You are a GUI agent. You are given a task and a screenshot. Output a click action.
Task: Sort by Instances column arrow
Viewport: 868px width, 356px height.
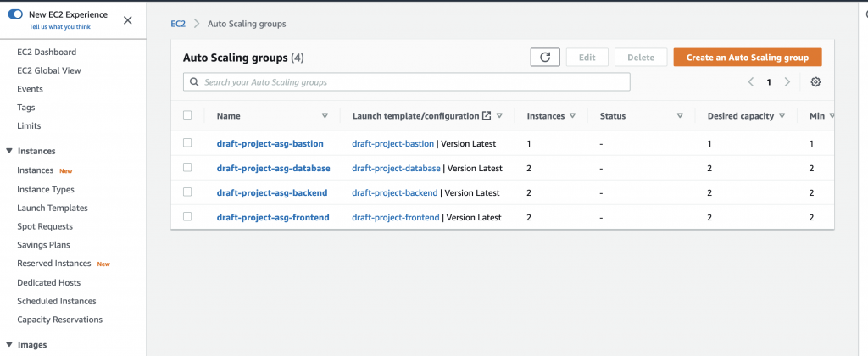pyautogui.click(x=572, y=116)
